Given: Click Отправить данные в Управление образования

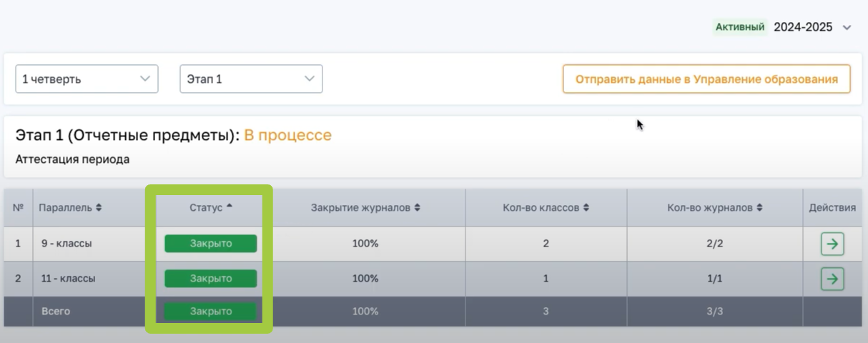Looking at the screenshot, I should [706, 79].
